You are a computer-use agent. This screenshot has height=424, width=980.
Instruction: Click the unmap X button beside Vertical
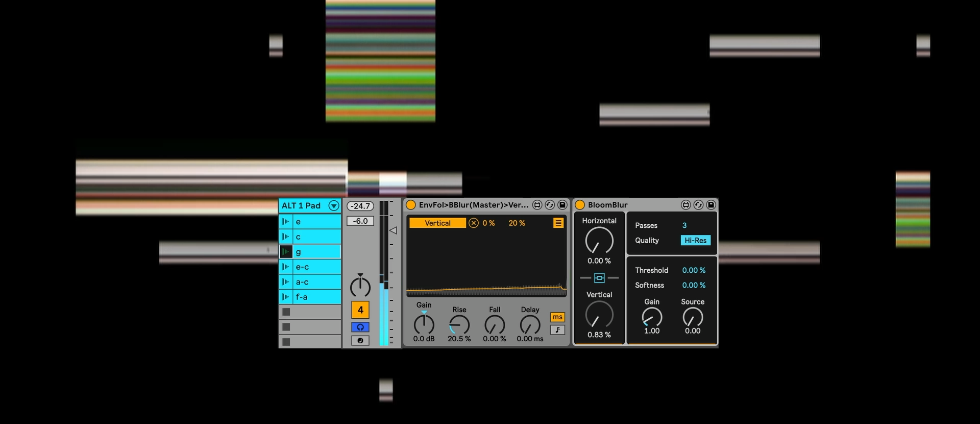click(474, 223)
